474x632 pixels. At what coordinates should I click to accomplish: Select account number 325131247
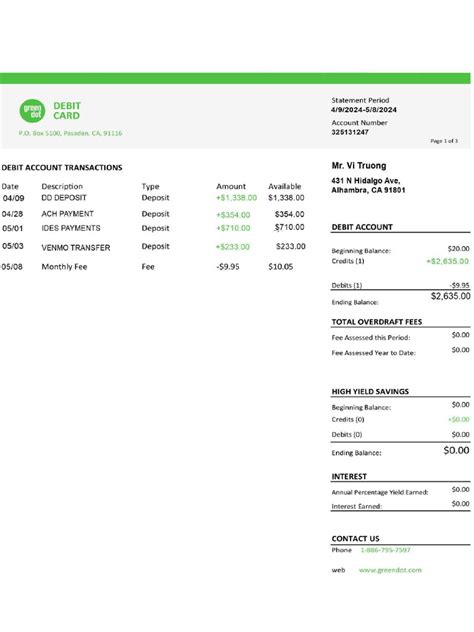(350, 132)
